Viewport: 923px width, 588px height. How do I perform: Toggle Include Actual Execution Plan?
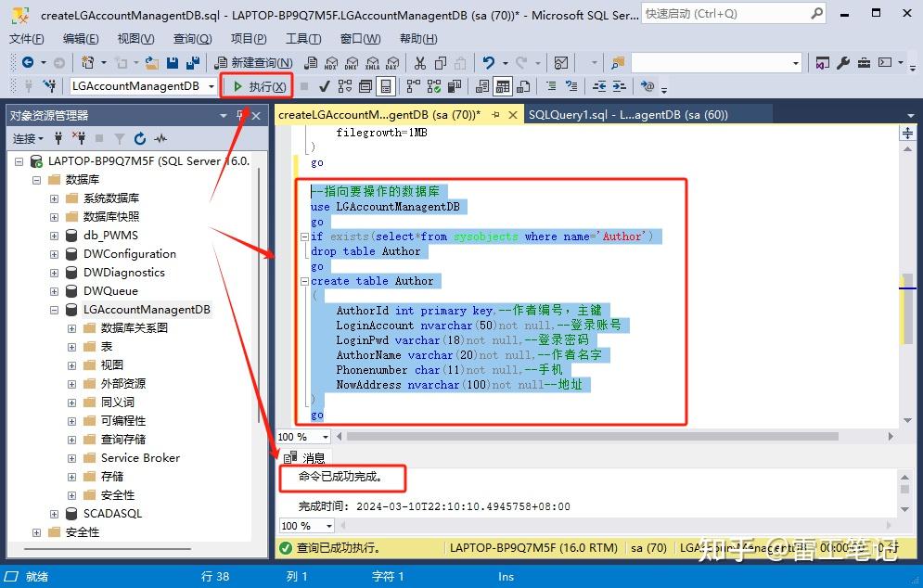(414, 86)
